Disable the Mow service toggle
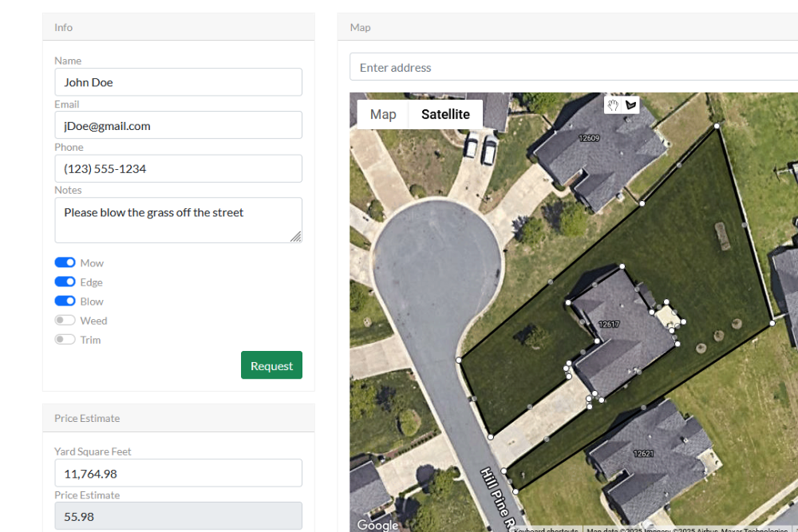Screen dimensions: 798x532 click(x=65, y=262)
